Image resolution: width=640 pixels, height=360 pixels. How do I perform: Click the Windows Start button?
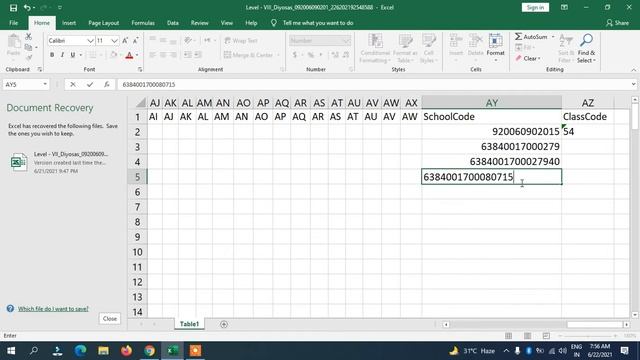[x=11, y=351]
